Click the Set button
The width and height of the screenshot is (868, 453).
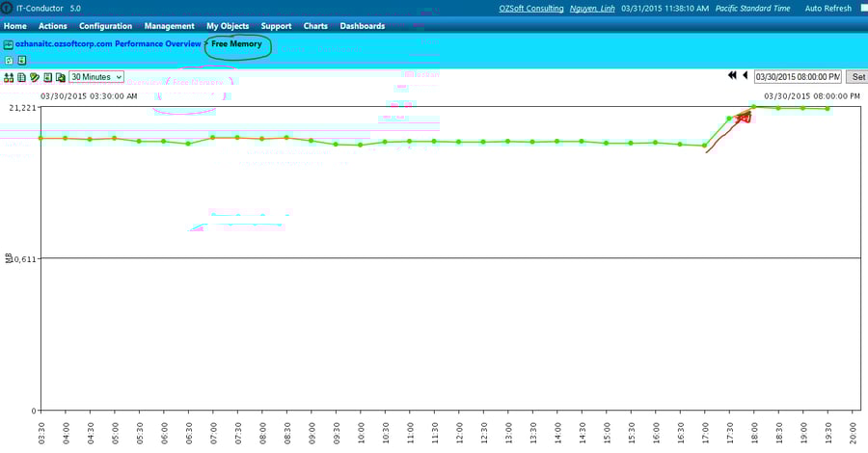coord(856,76)
